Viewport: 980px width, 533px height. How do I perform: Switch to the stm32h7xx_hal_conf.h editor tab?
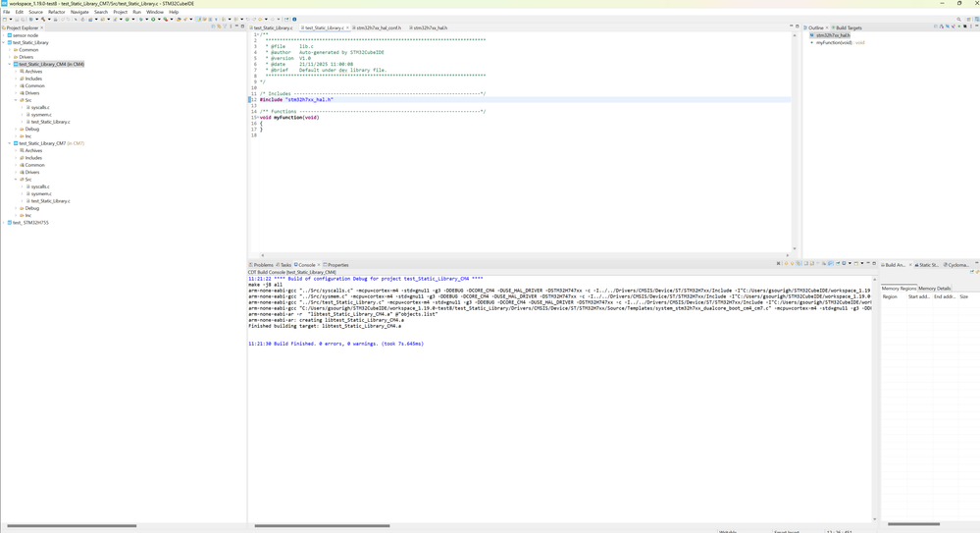pyautogui.click(x=379, y=27)
